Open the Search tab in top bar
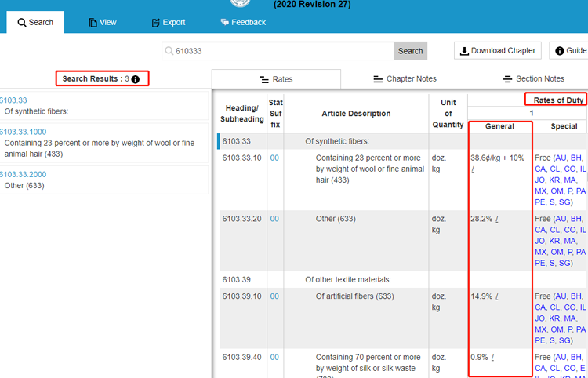Image resolution: width=588 pixels, height=378 pixels. pos(35,22)
